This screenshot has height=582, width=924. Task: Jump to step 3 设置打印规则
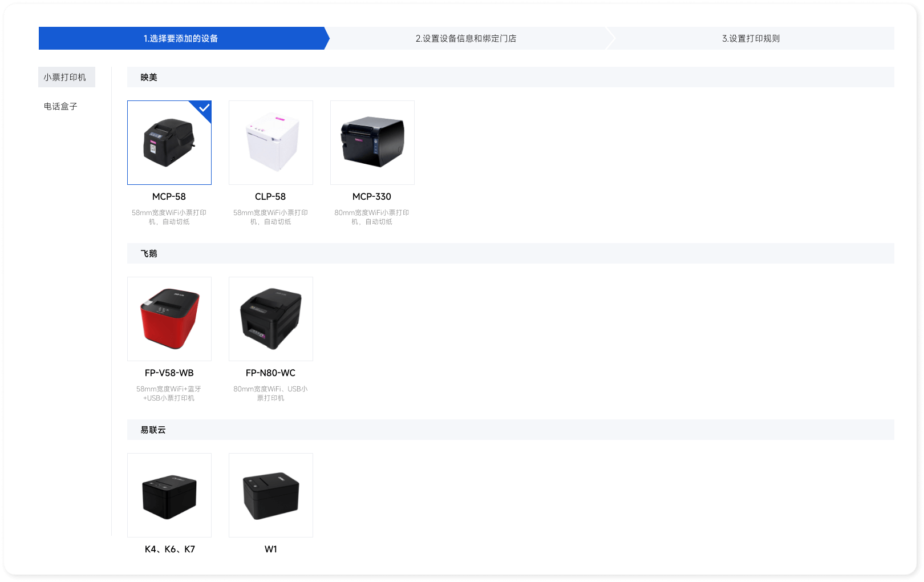[x=751, y=38]
